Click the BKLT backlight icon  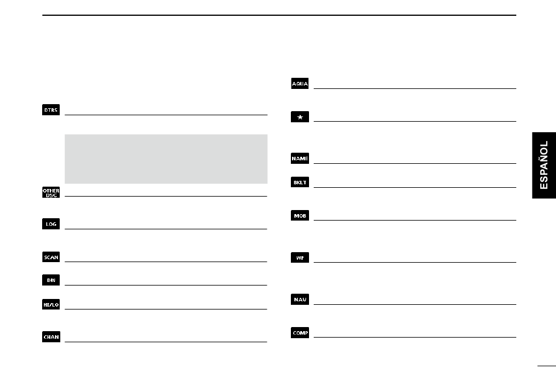[300, 182]
